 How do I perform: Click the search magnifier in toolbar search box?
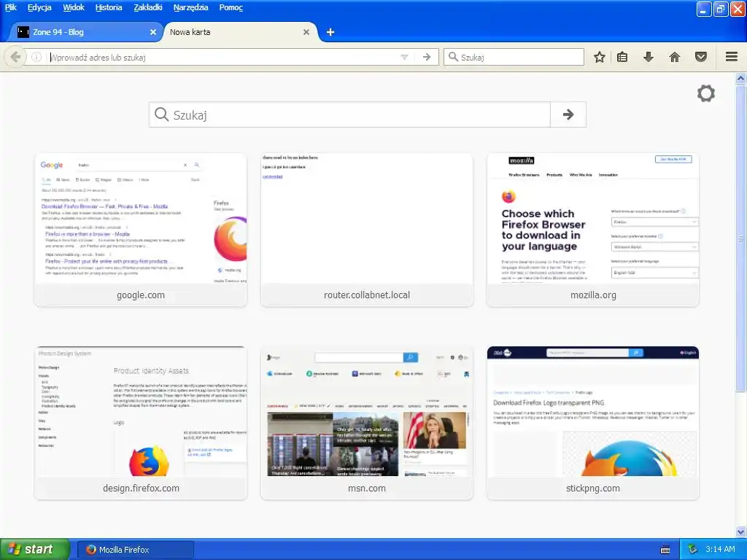tap(454, 57)
